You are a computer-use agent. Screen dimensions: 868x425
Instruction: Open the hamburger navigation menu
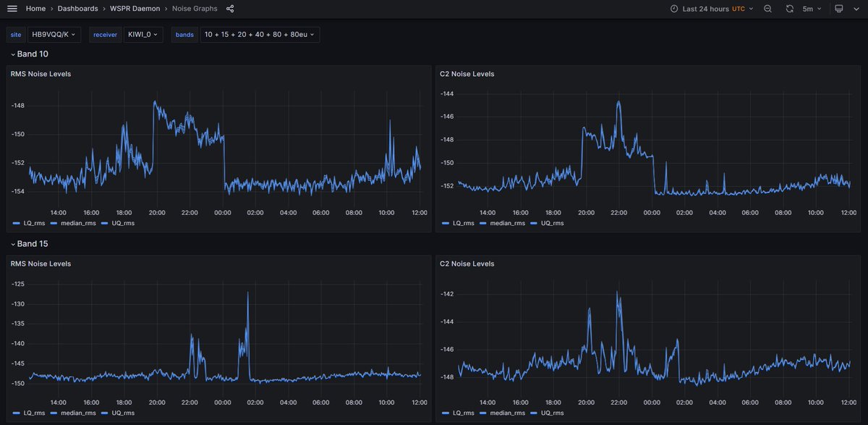[12, 9]
